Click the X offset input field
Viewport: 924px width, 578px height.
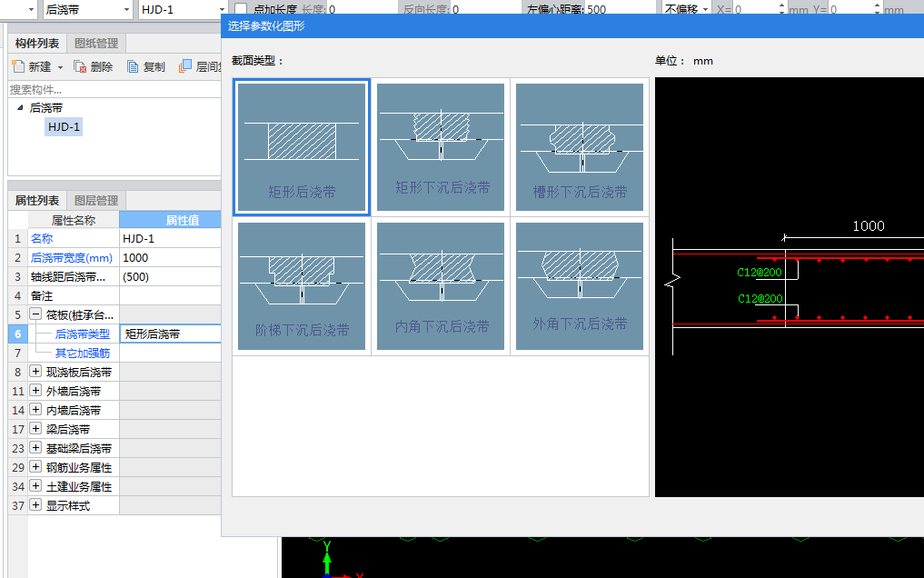[x=756, y=9]
